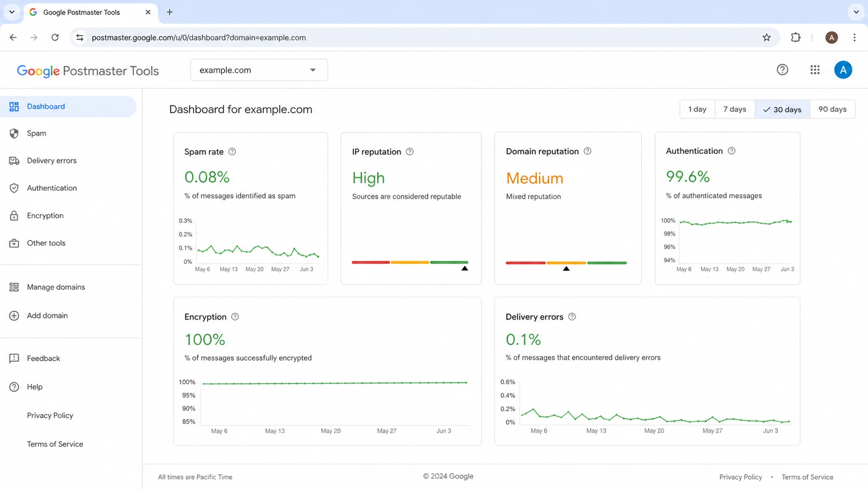Open Manage domains
Screen dimensions: 868x489
[x=68, y=287]
